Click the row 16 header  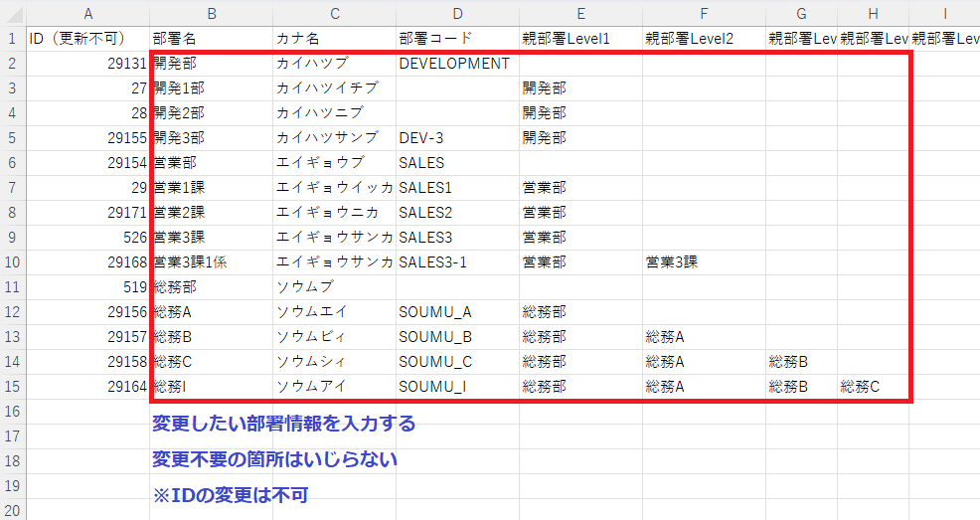12,412
